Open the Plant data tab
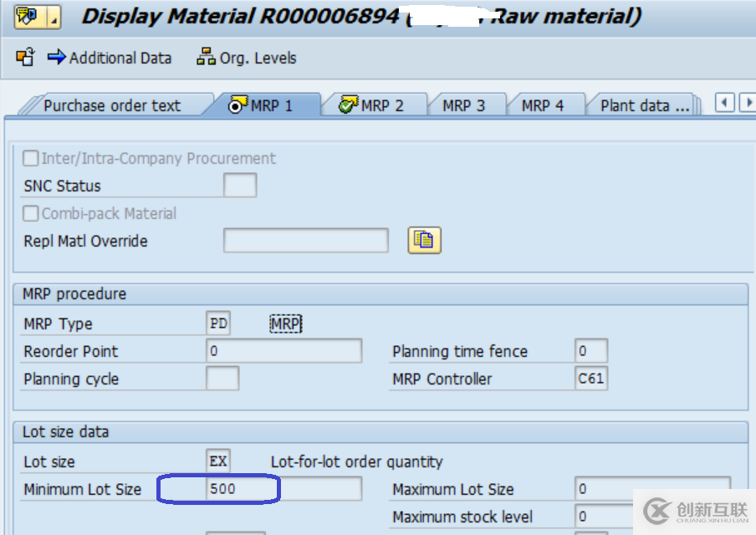This screenshot has height=535, width=756. [x=644, y=105]
